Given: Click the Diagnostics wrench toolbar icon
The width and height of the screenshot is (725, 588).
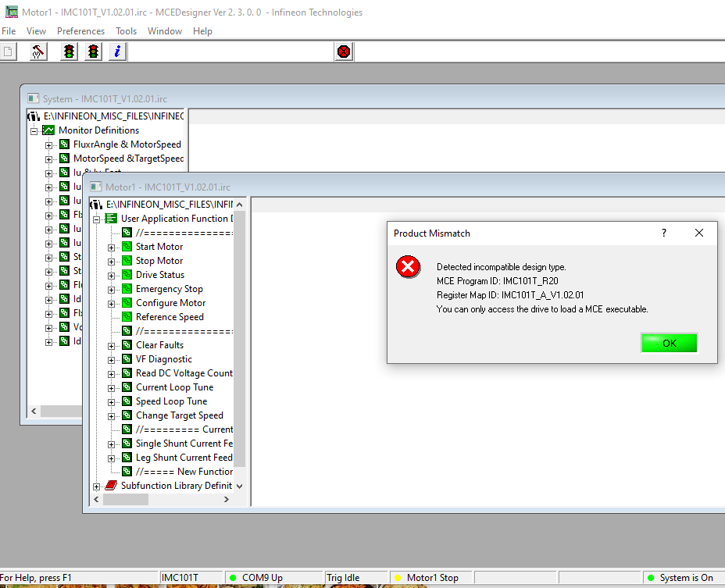Looking at the screenshot, I should [37, 51].
